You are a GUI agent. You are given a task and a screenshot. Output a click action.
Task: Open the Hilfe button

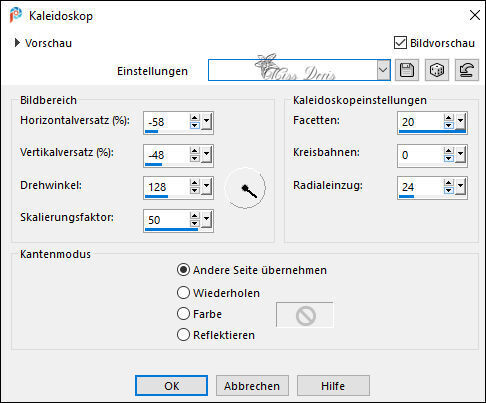333,386
